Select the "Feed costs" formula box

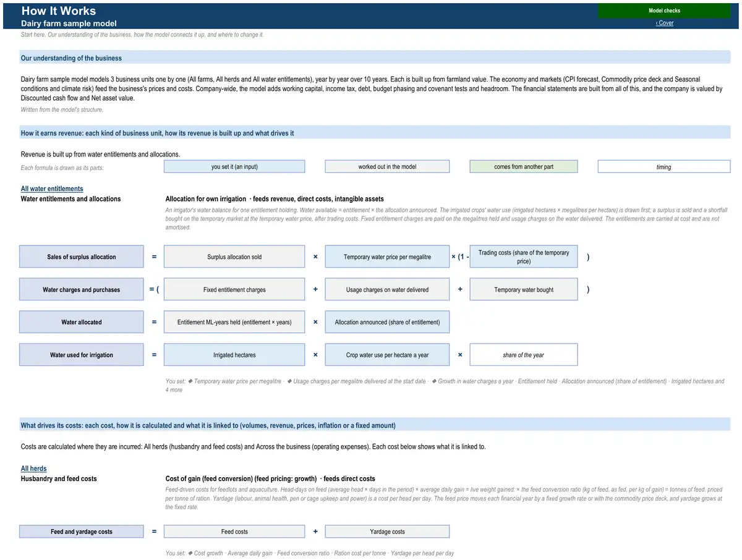click(234, 532)
